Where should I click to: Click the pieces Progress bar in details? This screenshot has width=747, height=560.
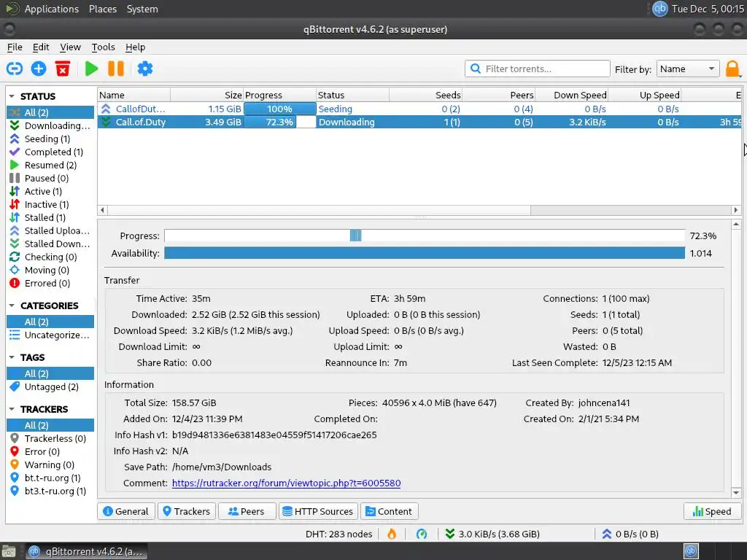pos(425,236)
